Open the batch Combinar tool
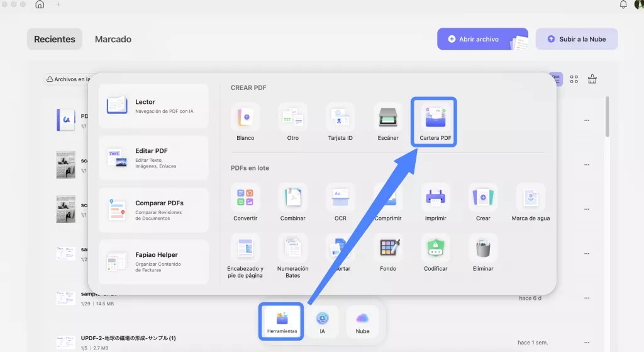 (293, 203)
